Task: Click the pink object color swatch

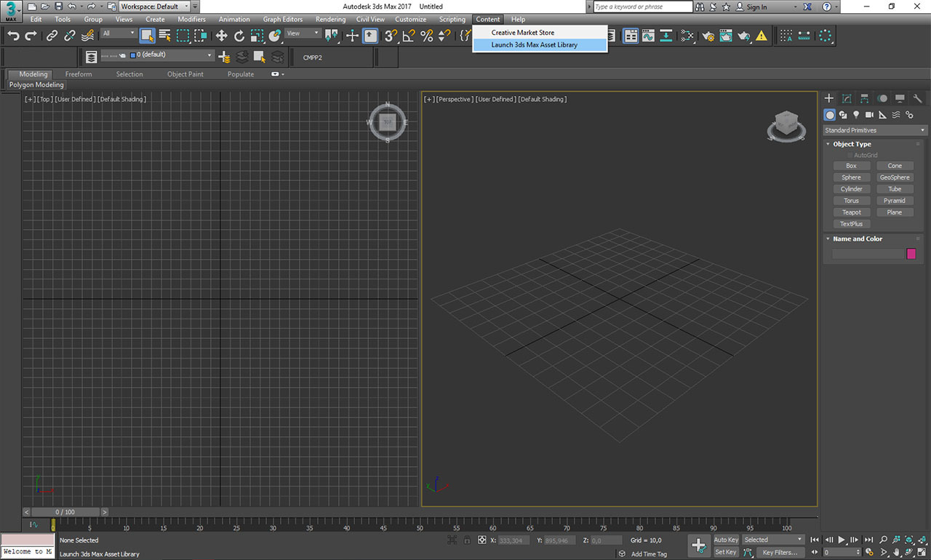Action: pyautogui.click(x=911, y=254)
